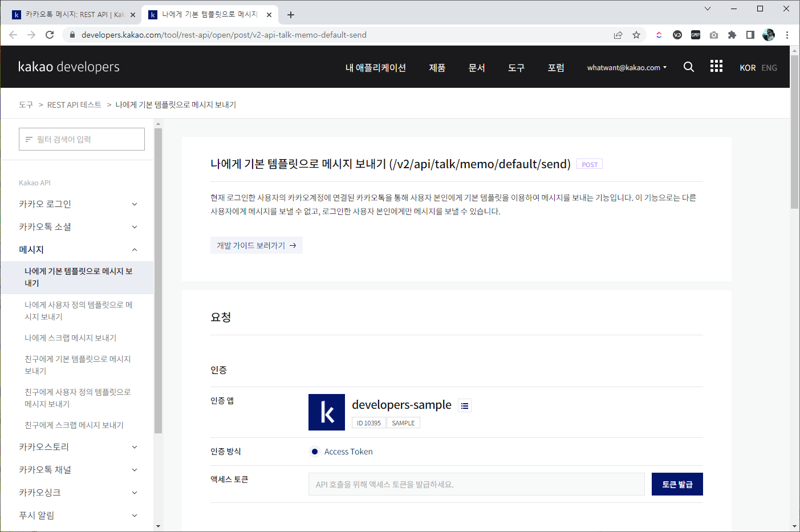Viewport: 800px width, 532px height.
Task: Open Chrome's three-dot menu
Action: (787, 35)
